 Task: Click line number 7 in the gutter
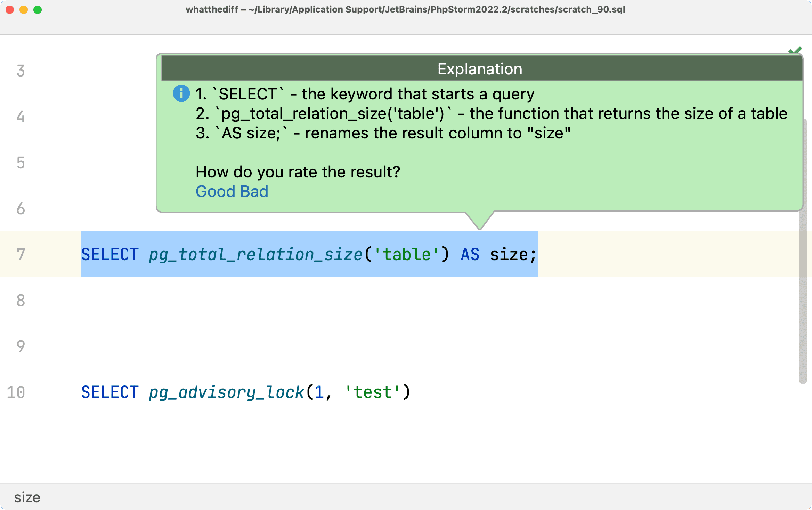pos(21,255)
